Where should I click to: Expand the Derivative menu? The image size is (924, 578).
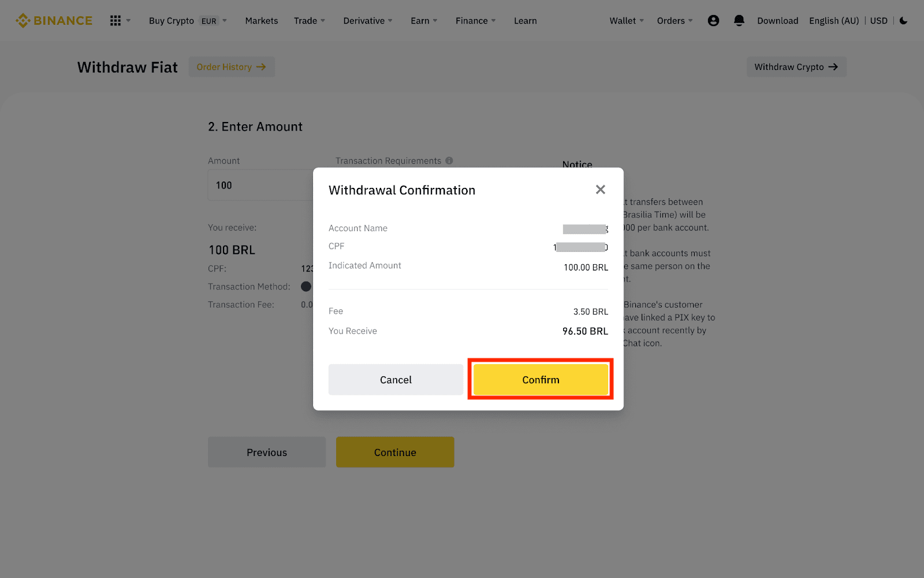[368, 21]
